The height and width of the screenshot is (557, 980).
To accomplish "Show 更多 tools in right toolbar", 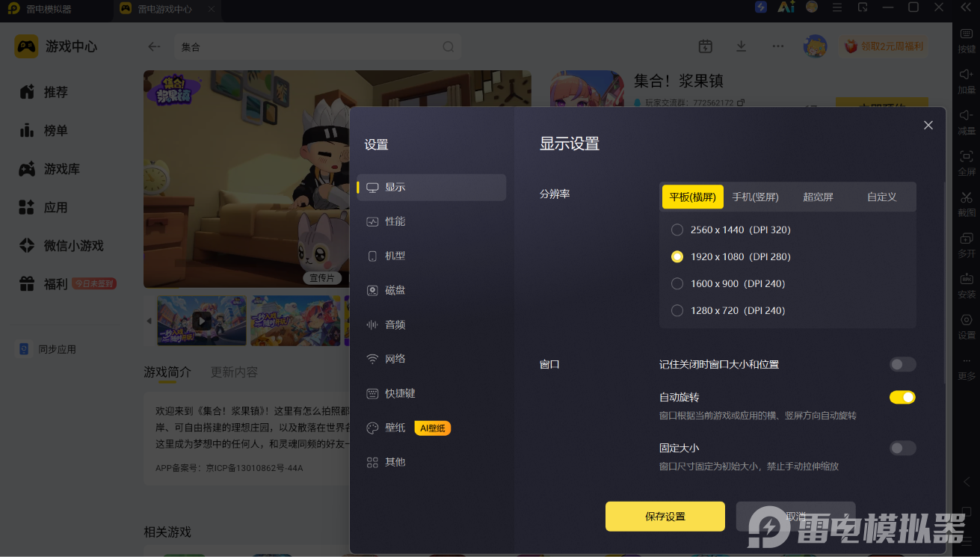I will 967,367.
